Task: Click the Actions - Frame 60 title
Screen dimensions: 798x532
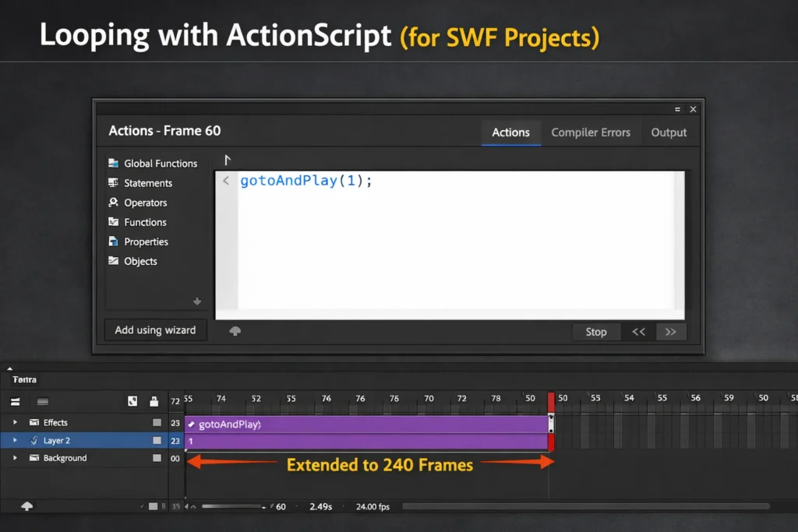Action: pos(164,131)
